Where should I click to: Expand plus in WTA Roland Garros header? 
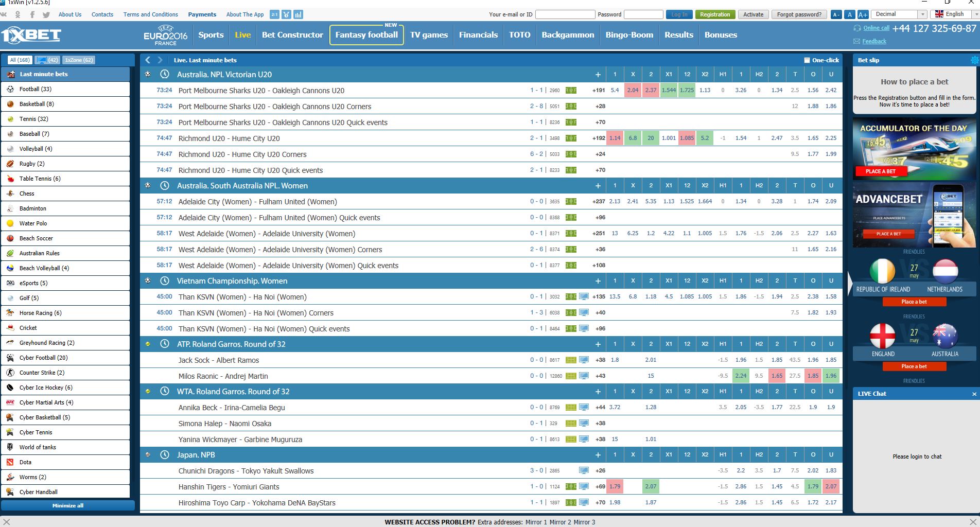pyautogui.click(x=598, y=392)
